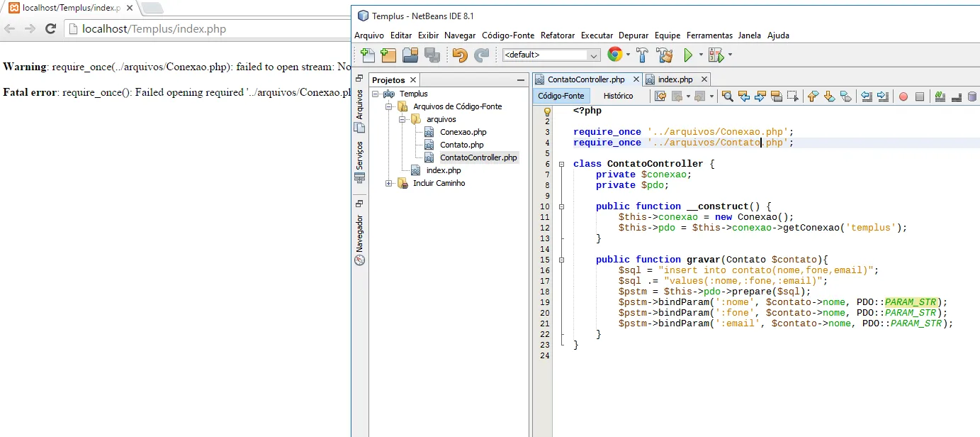
Task: Open the Refatorar menu
Action: pos(557,35)
